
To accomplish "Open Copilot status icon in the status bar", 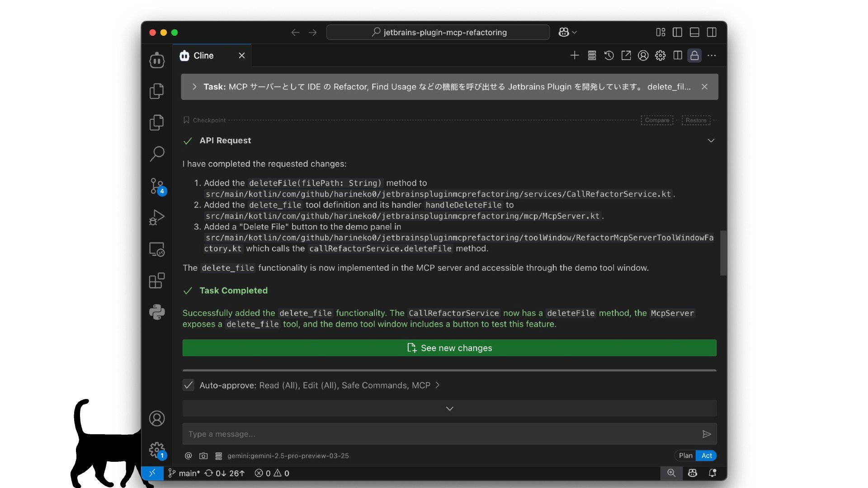I will click(692, 473).
